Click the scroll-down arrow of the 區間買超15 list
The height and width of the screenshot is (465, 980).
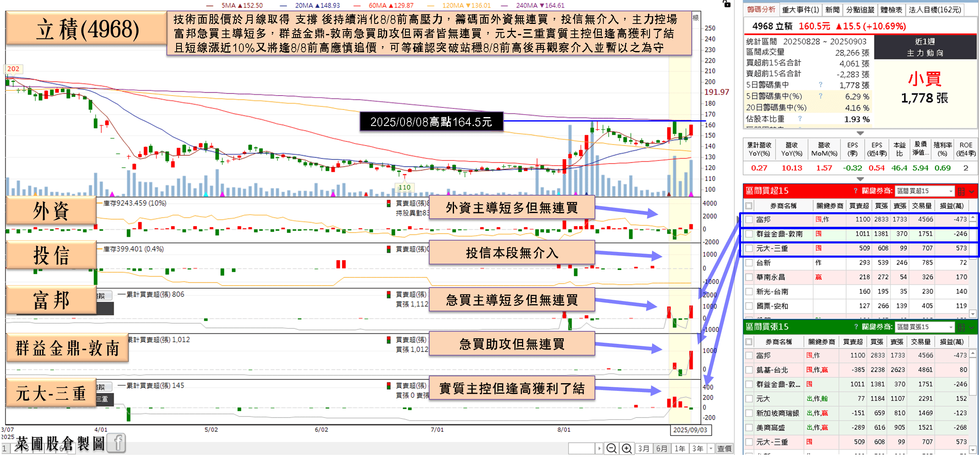(973, 314)
